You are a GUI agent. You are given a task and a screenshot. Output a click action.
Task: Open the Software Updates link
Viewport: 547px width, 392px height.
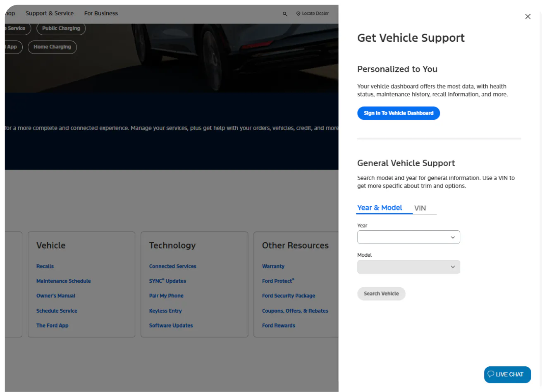coord(171,325)
